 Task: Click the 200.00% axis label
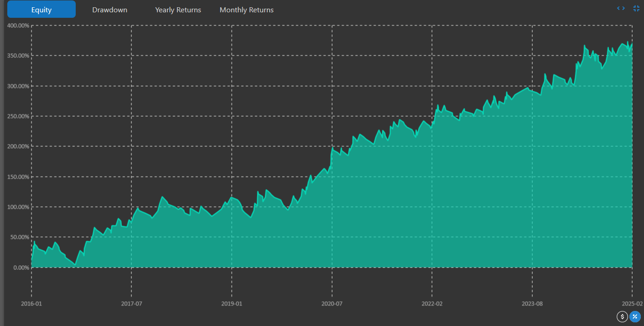pyautogui.click(x=18, y=146)
